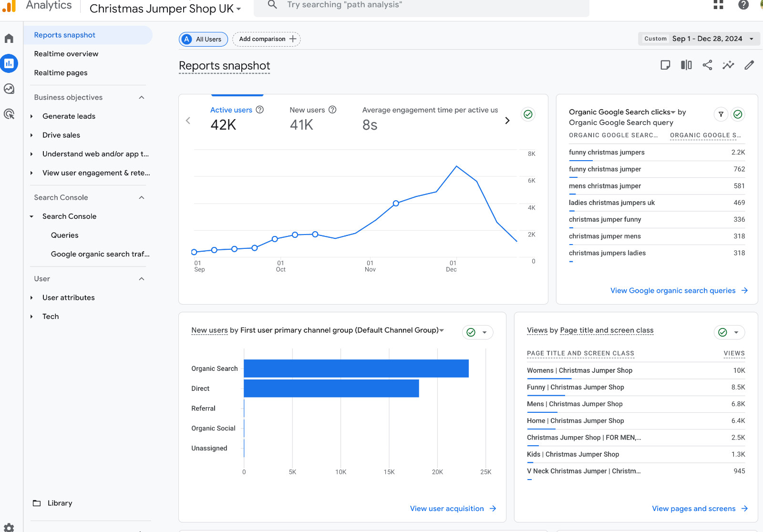Open Understand web and/or app traffic item
Screen dimensions: 763x532
click(95, 154)
